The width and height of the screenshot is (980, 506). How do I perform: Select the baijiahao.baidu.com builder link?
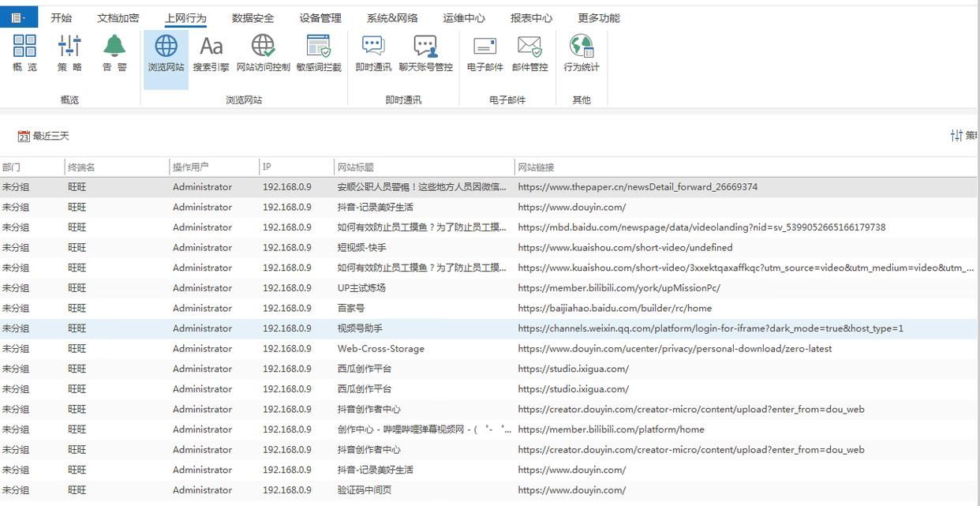coord(615,309)
